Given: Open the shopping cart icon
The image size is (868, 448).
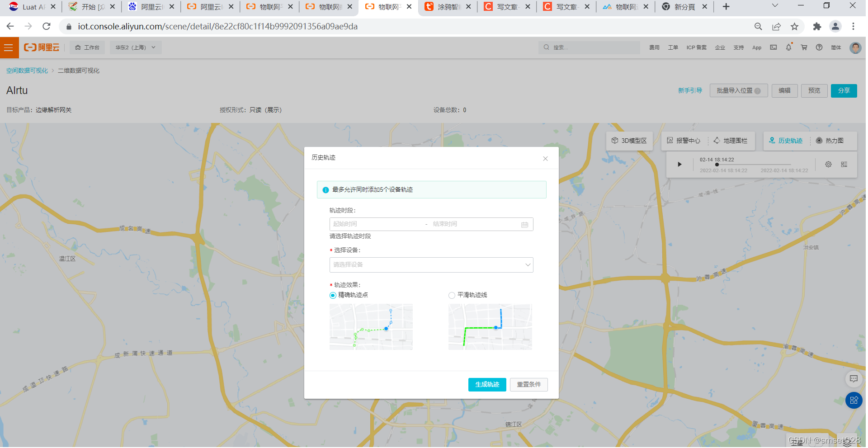Looking at the screenshot, I should coord(804,47).
